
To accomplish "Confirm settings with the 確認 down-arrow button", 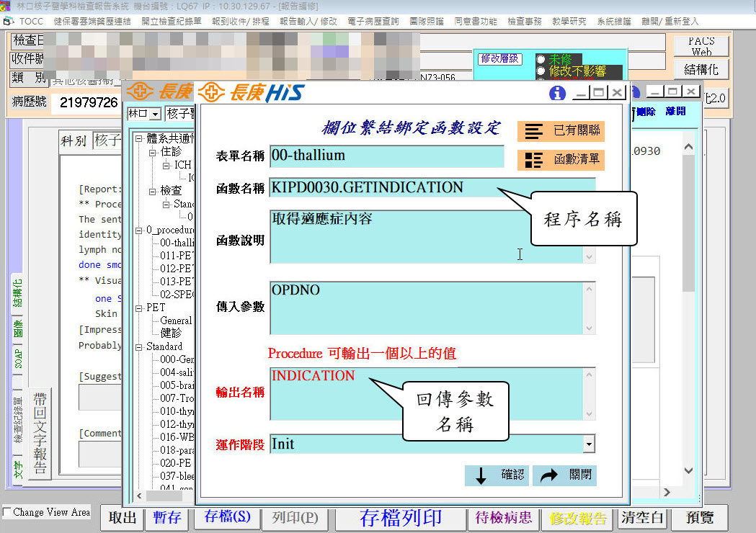I will click(x=497, y=475).
